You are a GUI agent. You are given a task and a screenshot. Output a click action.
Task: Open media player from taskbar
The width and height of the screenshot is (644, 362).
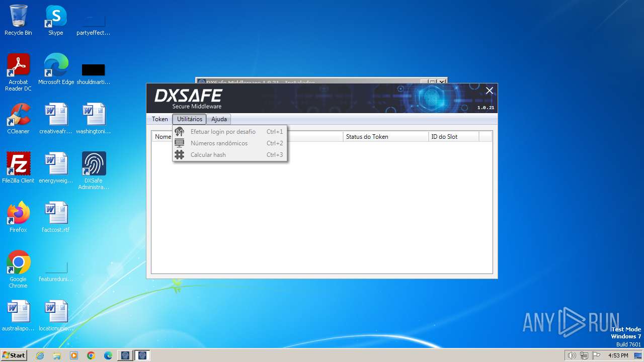click(74, 355)
